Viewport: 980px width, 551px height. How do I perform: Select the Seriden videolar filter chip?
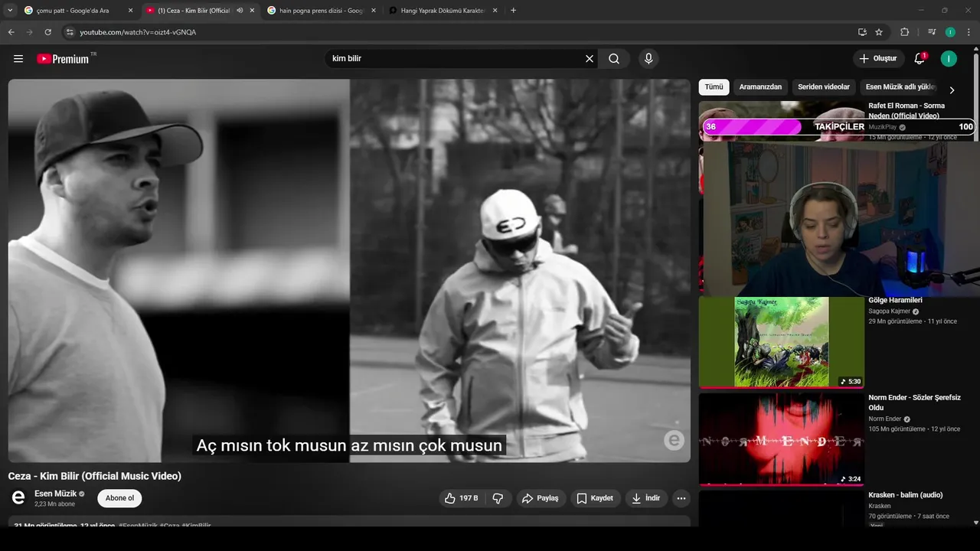[824, 87]
